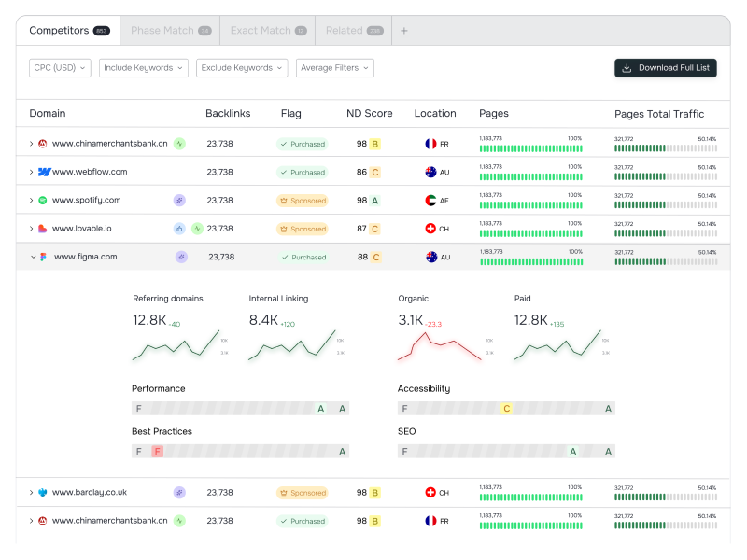Click the Barclay favicon icon
The width and height of the screenshot is (747, 560).
click(x=42, y=493)
